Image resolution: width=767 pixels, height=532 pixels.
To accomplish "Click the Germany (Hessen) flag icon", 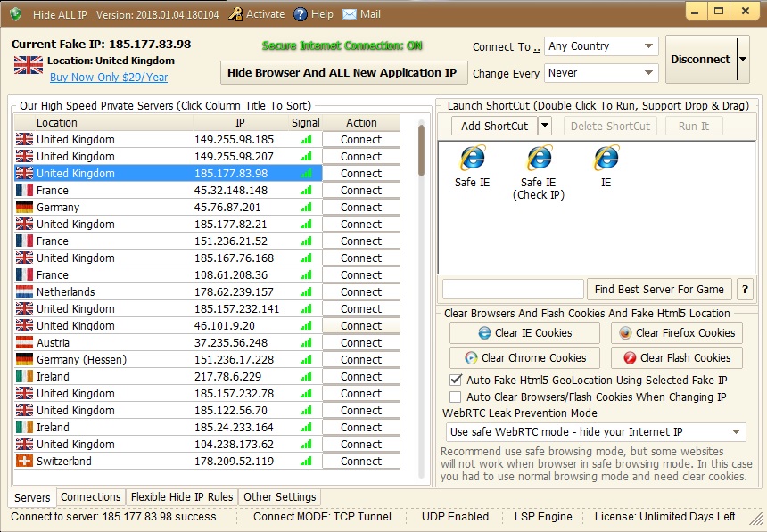I will [x=24, y=359].
